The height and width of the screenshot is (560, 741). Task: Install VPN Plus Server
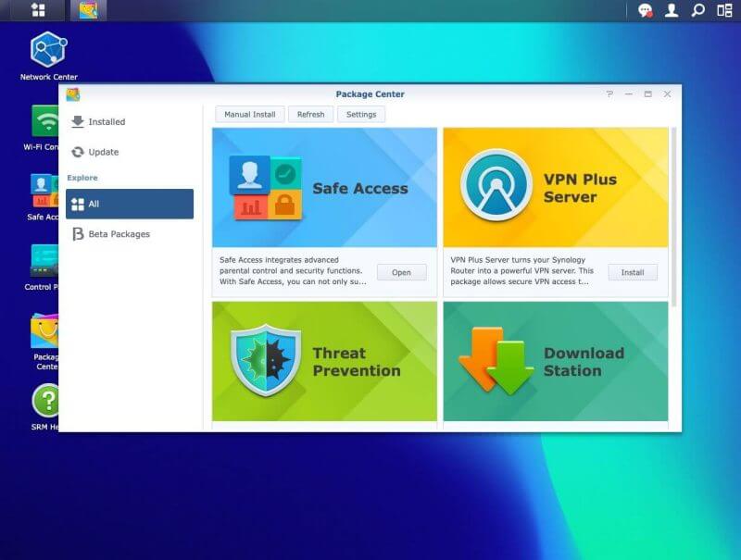(633, 272)
